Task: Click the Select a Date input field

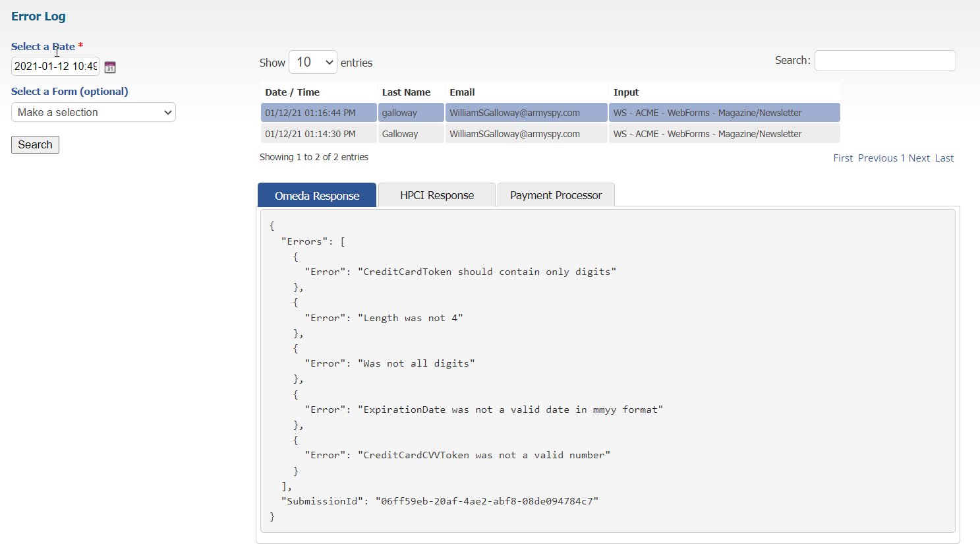Action: (x=55, y=66)
